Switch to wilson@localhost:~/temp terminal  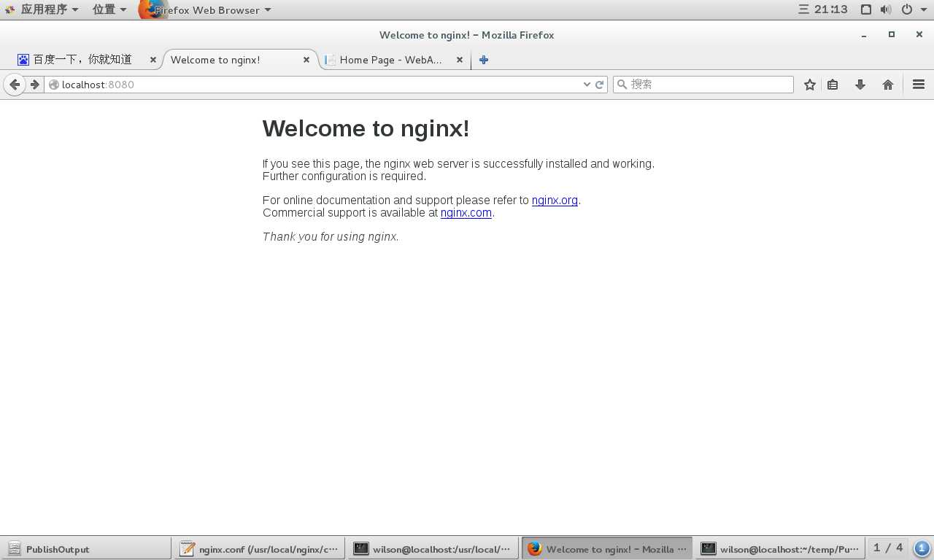781,549
